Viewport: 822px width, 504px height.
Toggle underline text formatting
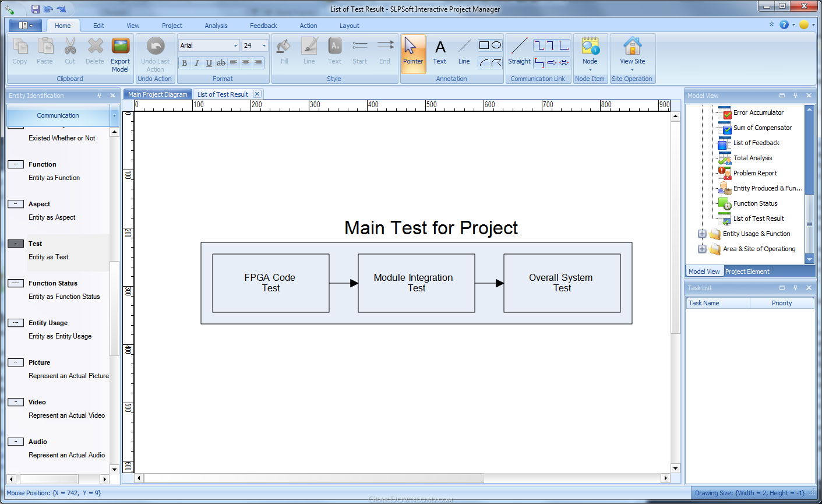pos(209,63)
